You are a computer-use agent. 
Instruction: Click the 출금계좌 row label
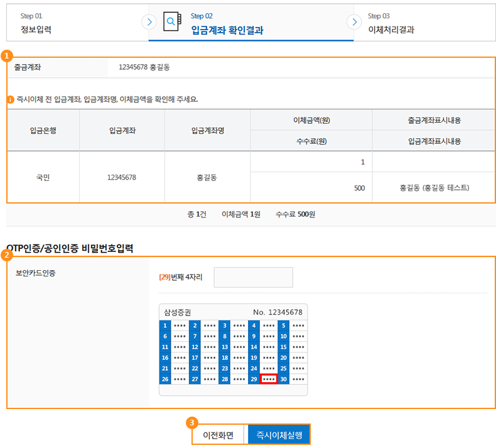pos(28,67)
